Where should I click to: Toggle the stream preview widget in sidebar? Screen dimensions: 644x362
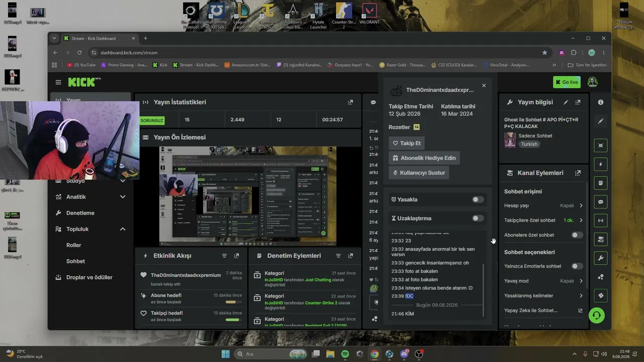pos(601,145)
